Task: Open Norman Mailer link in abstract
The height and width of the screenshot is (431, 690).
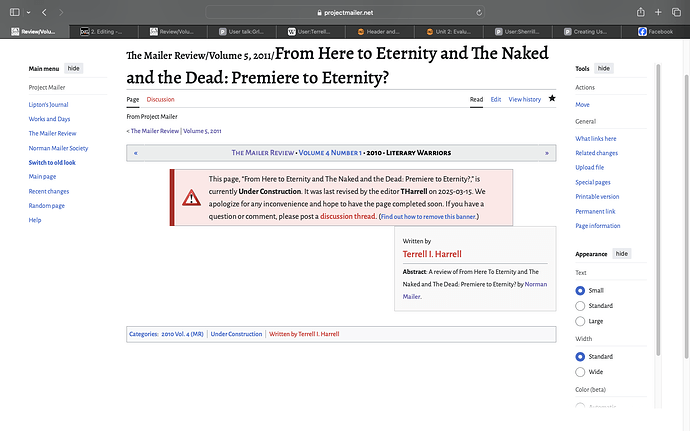Action: tap(536, 284)
